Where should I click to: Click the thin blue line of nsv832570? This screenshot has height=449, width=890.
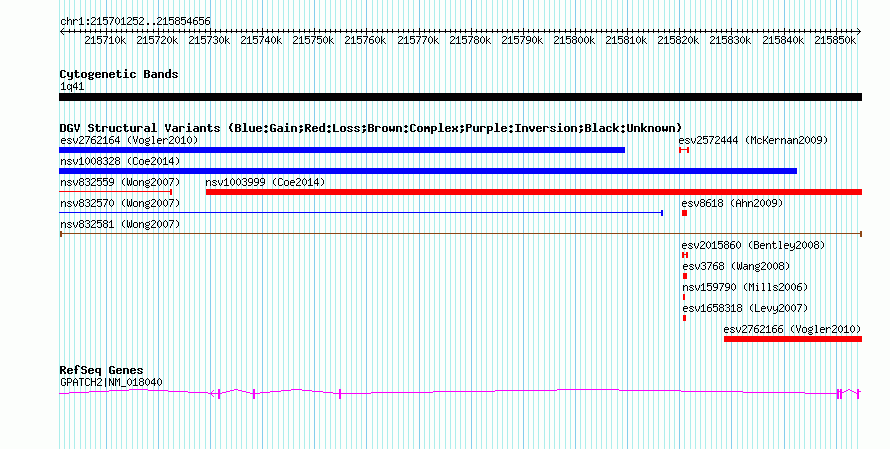click(361, 213)
